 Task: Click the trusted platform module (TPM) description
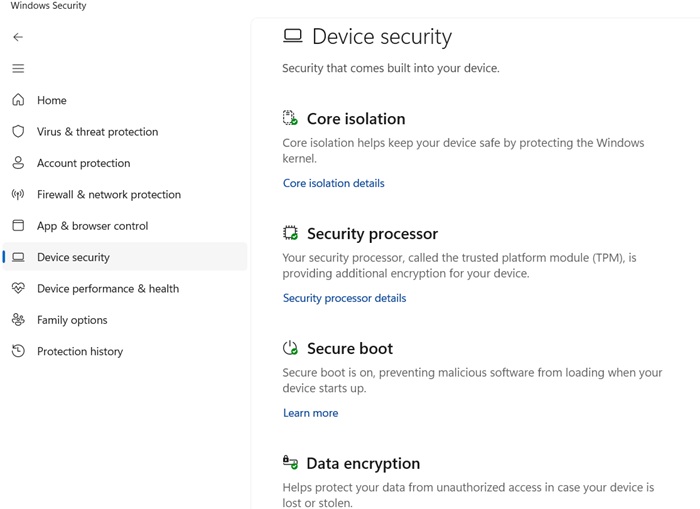[x=459, y=265]
